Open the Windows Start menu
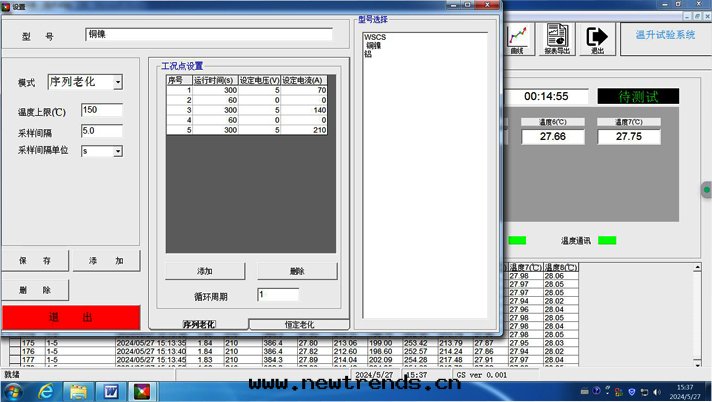 [14, 391]
